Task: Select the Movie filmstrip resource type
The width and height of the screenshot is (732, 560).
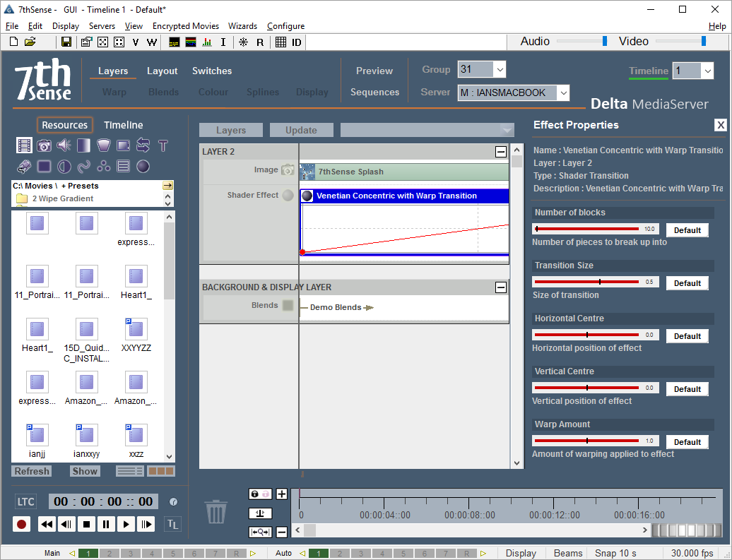Action: coord(24,145)
